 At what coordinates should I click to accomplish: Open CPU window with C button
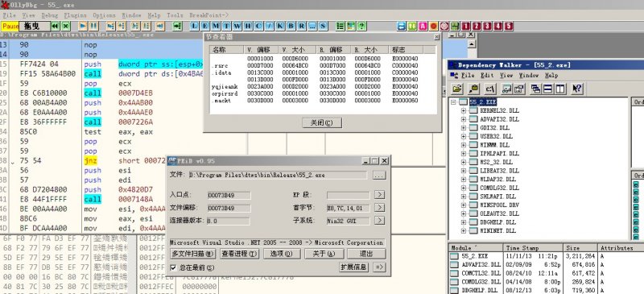pyautogui.click(x=258, y=27)
